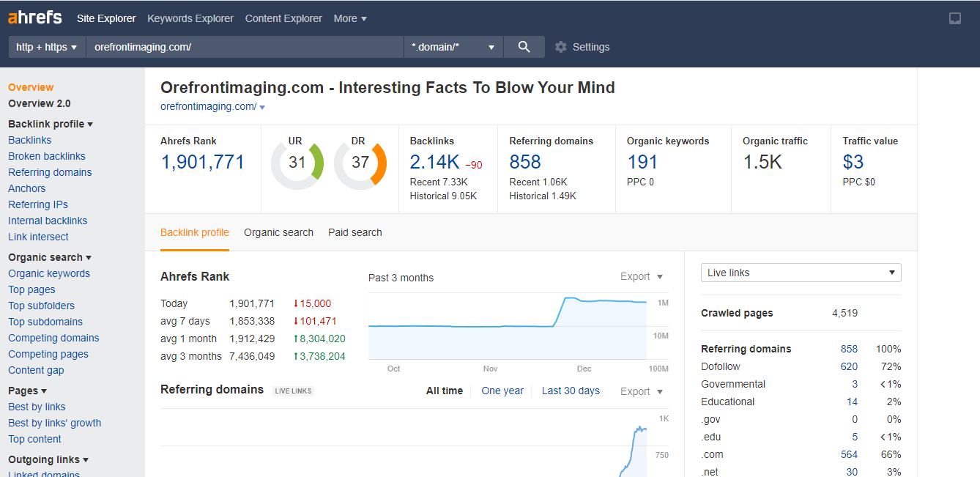Click the ahrefs logo
980x477 pixels.
click(35, 18)
